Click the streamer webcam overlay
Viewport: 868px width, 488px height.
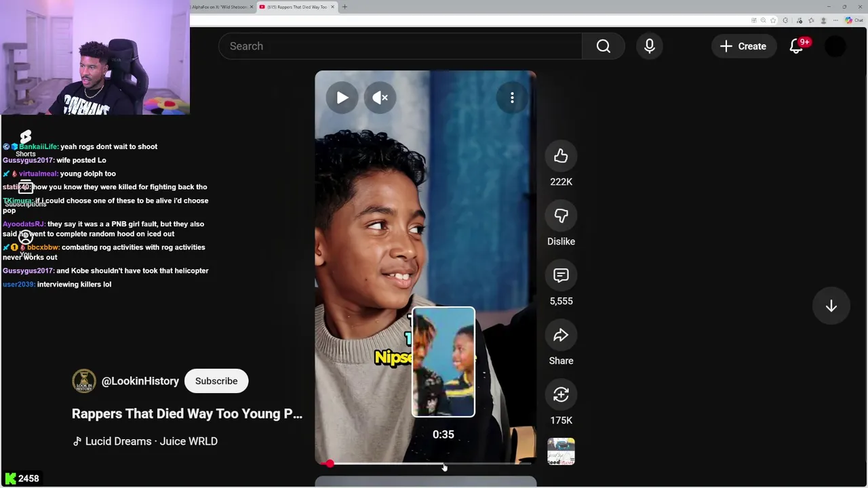(95, 58)
